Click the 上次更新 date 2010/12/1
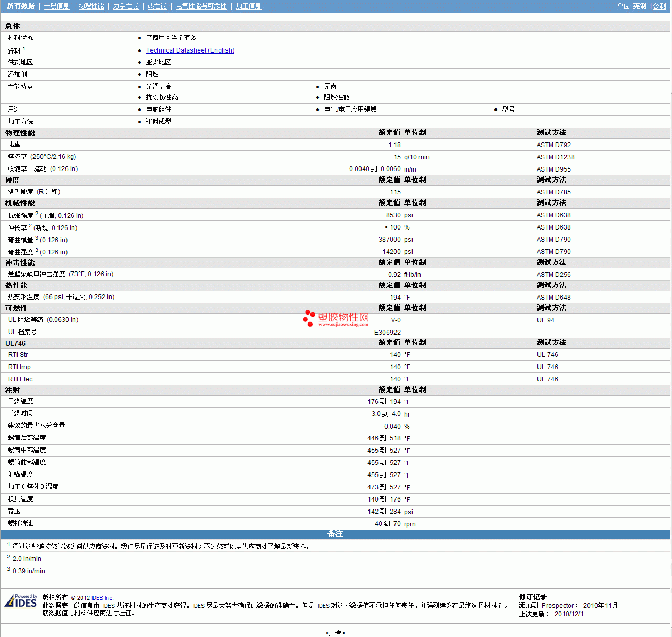This screenshot has width=672, height=637. point(569,614)
